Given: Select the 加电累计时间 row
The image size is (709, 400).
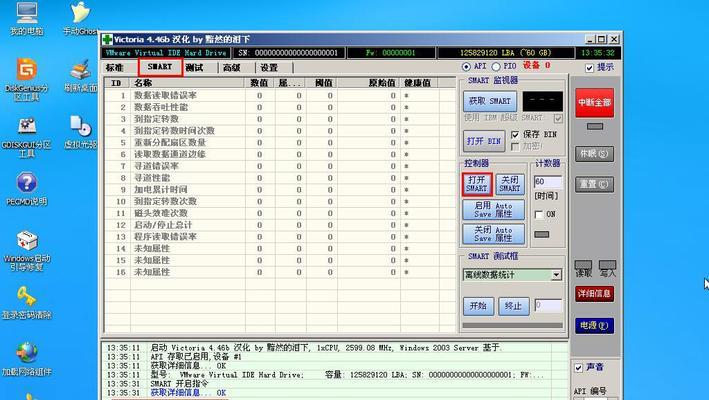Looking at the screenshot, I should (279, 189).
